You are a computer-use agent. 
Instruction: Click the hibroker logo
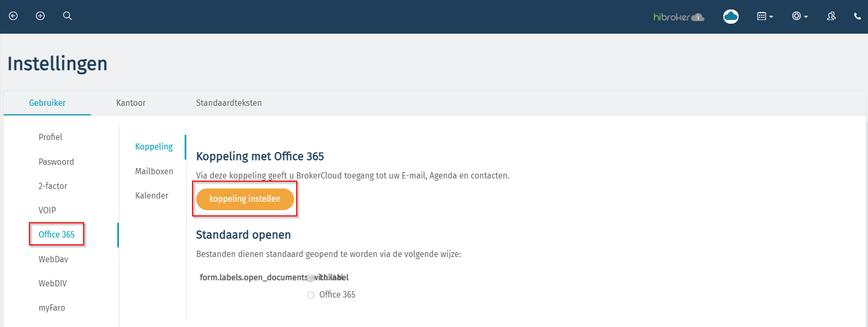[x=679, y=17]
